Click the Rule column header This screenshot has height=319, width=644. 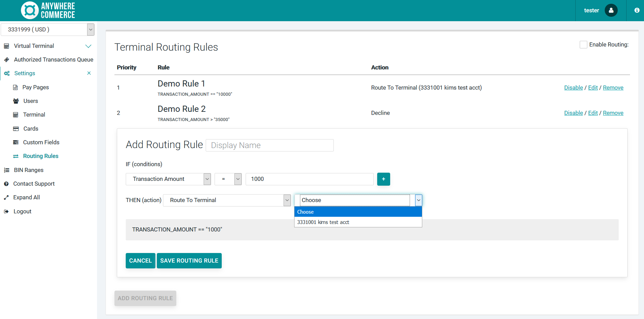(x=164, y=68)
